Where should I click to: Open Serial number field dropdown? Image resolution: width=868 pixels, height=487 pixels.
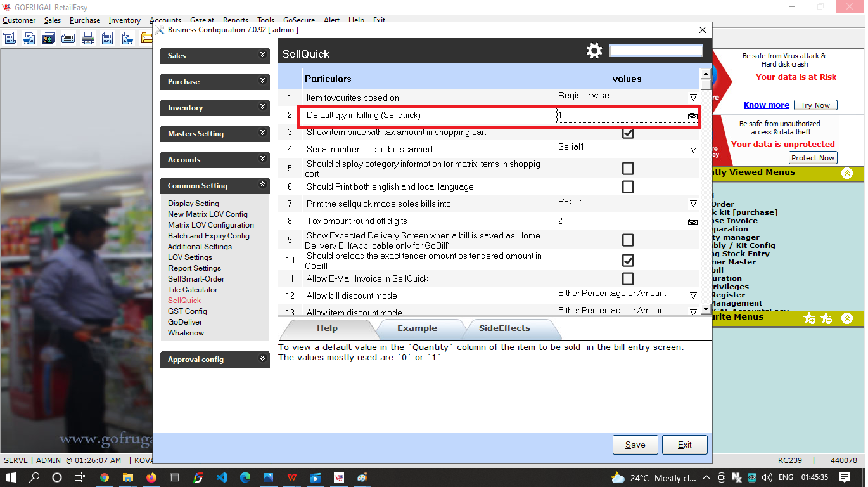coord(693,149)
